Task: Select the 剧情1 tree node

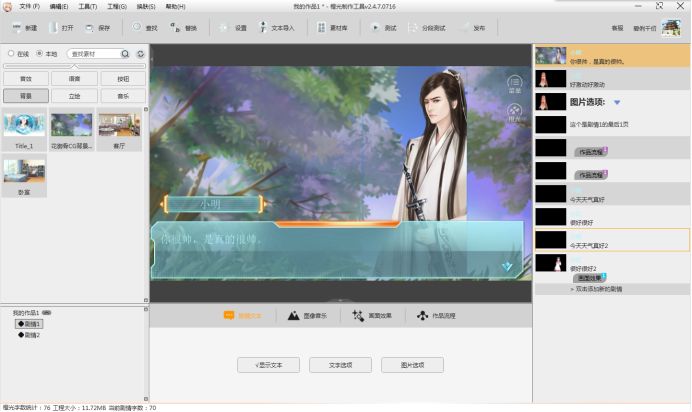Action: click(29, 324)
